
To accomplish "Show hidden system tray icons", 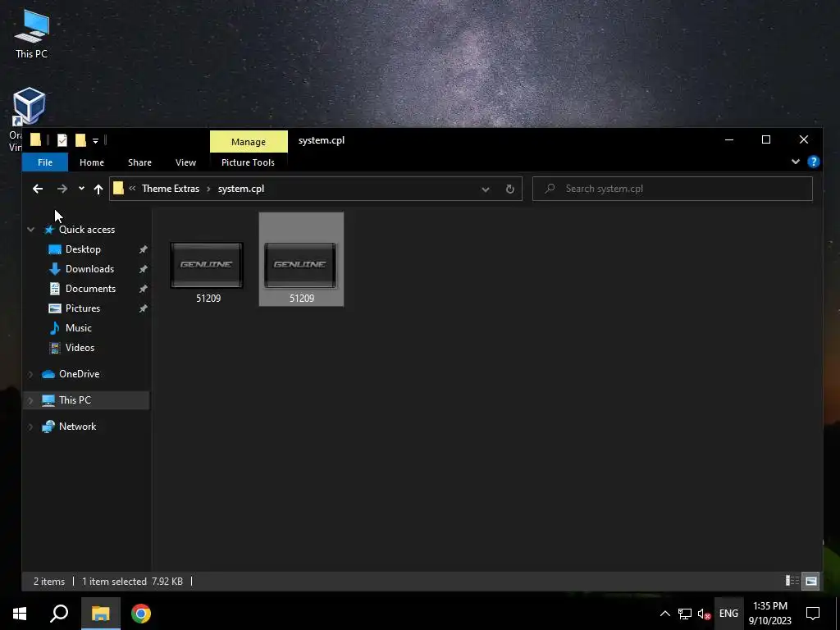I will point(664,614).
